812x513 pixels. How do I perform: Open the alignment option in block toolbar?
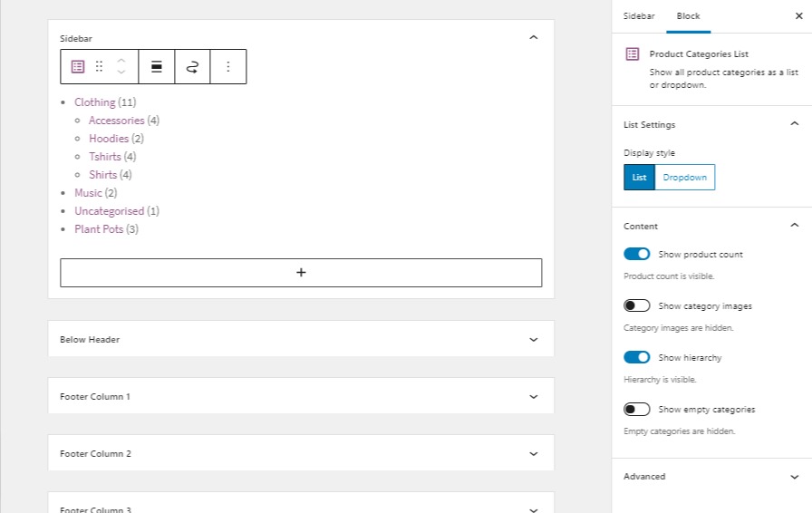pyautogui.click(x=157, y=67)
